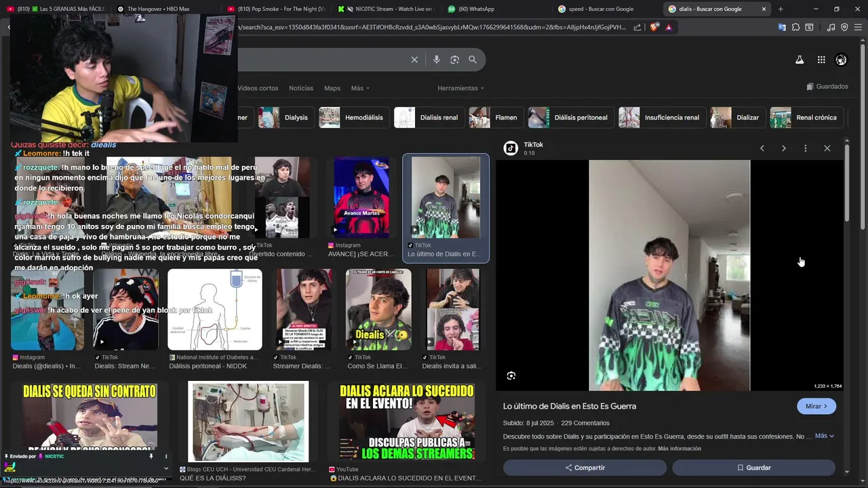868x488 pixels.
Task: Expand the Más search filter menu
Action: coord(361,88)
